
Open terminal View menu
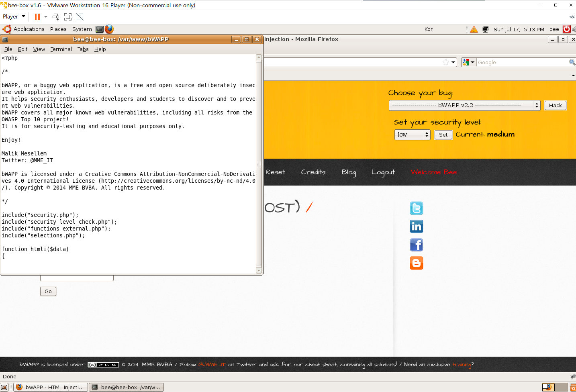click(x=39, y=49)
